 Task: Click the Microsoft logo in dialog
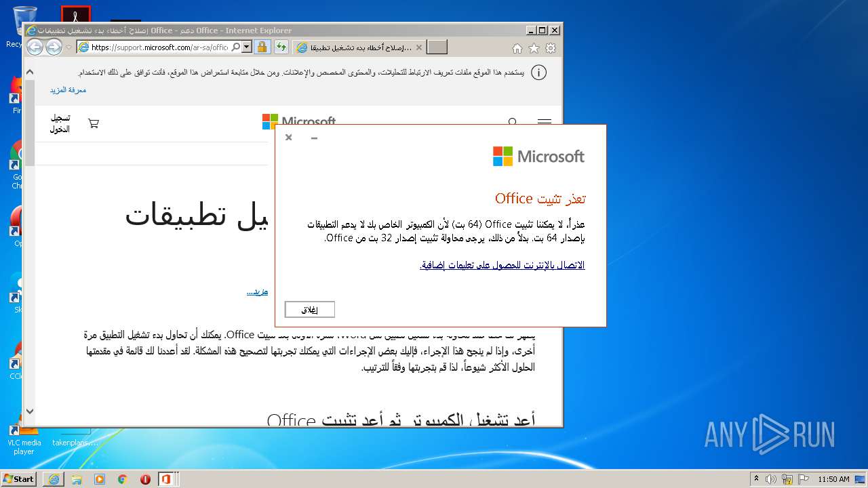pyautogui.click(x=538, y=157)
